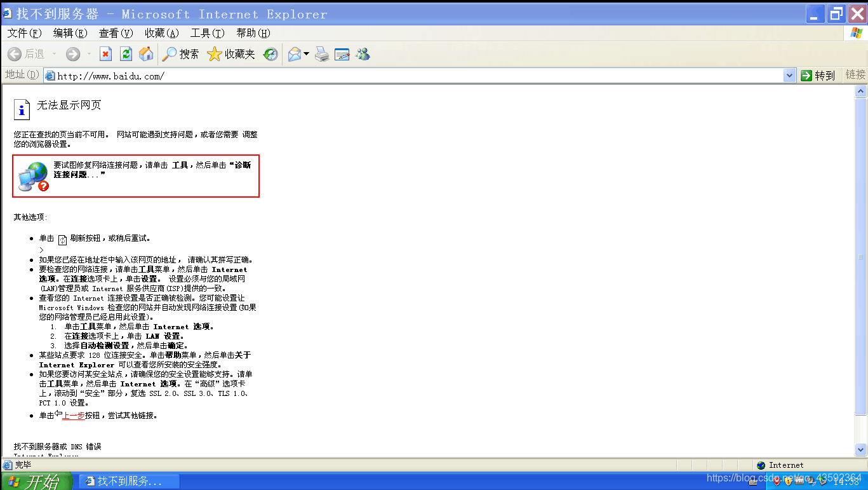The width and height of the screenshot is (868, 490).
Task: Click the info icon beside 无法显示网页
Action: 22,109
